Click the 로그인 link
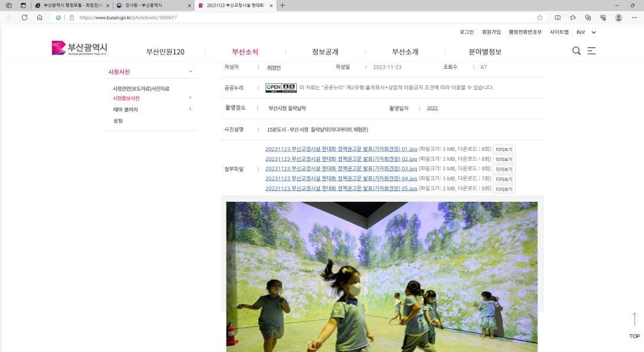 [x=465, y=32]
